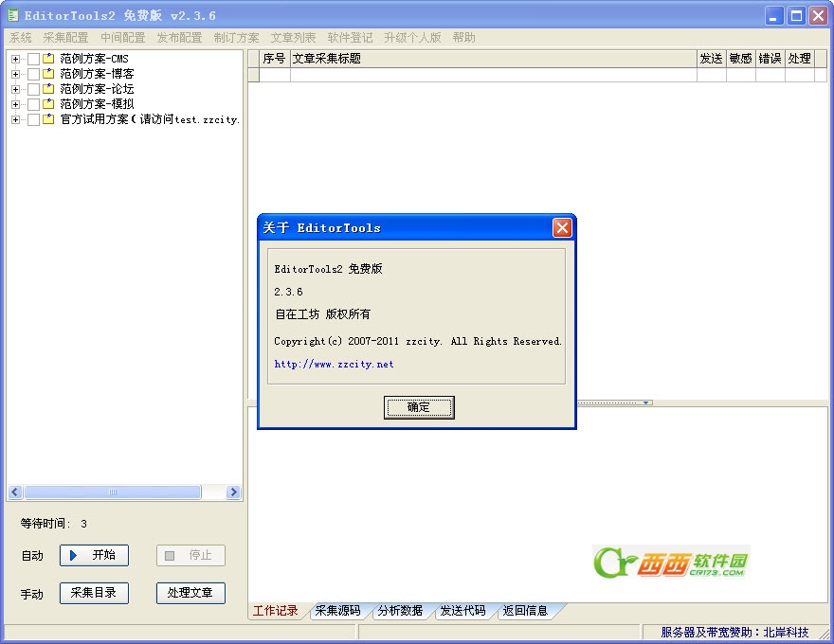
Task: Check the 范例方案-CMS checkbox
Action: point(33,59)
